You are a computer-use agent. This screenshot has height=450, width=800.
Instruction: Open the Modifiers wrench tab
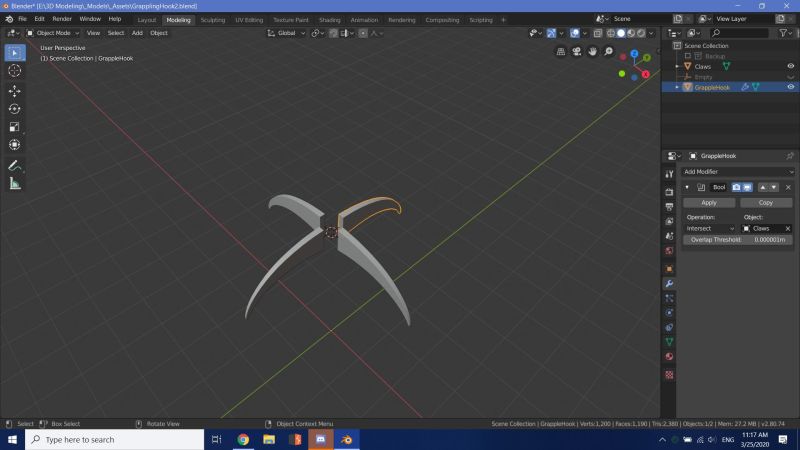coord(669,284)
